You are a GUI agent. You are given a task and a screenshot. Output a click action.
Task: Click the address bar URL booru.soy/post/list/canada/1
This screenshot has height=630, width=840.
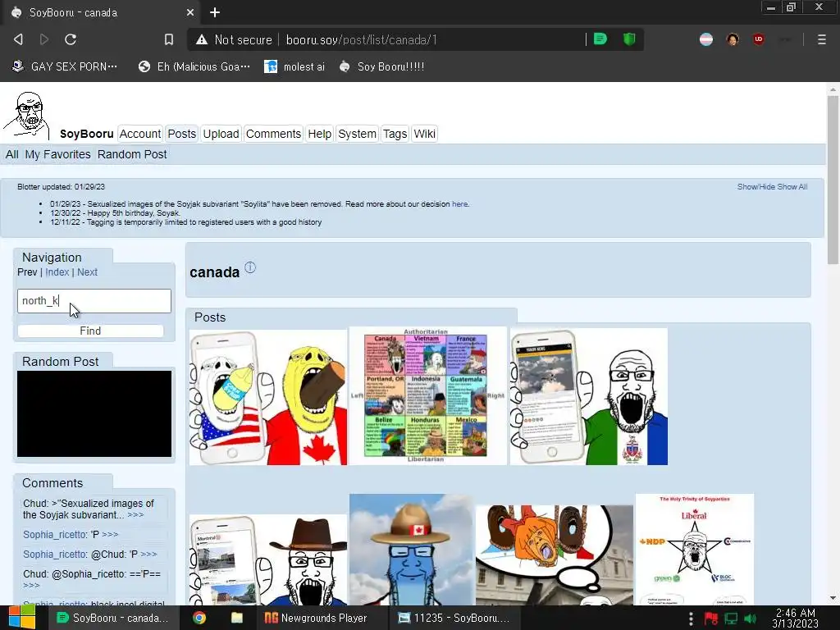point(362,39)
